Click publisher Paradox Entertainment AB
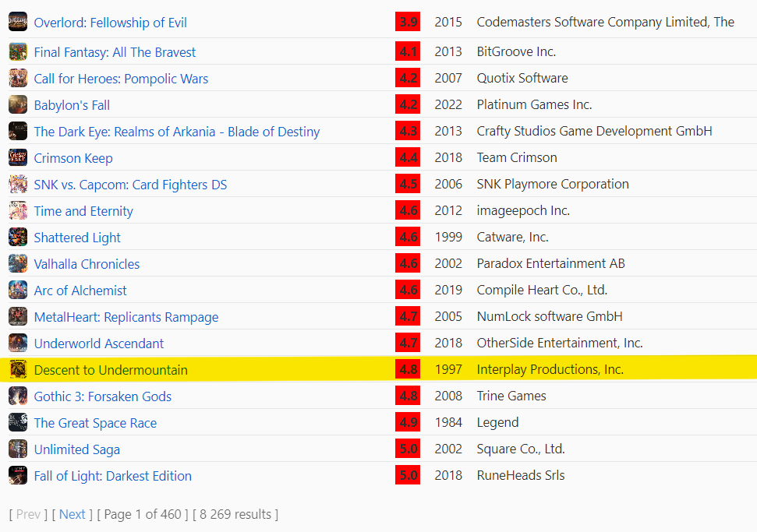Viewport: 757px width, 532px height. click(x=550, y=263)
